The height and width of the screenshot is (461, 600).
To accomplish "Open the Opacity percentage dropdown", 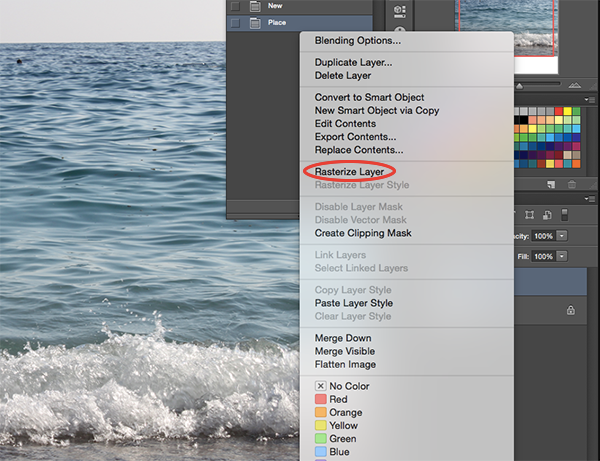I will [562, 236].
